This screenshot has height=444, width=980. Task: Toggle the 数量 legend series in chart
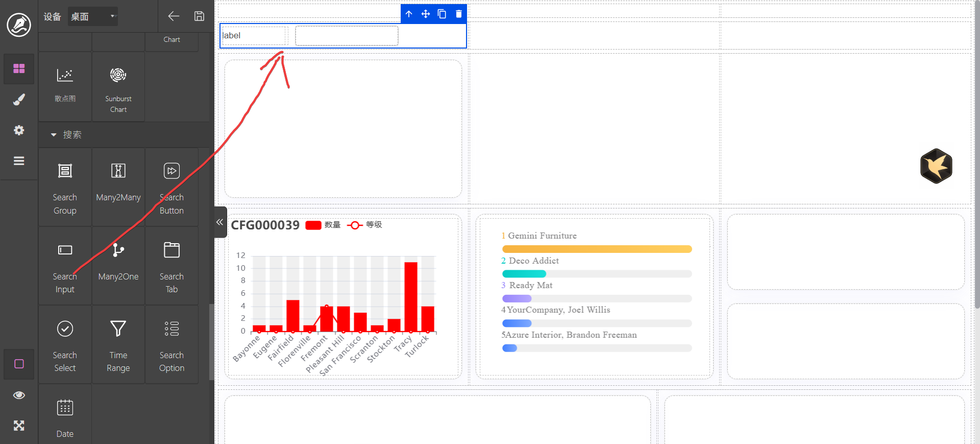tap(323, 225)
